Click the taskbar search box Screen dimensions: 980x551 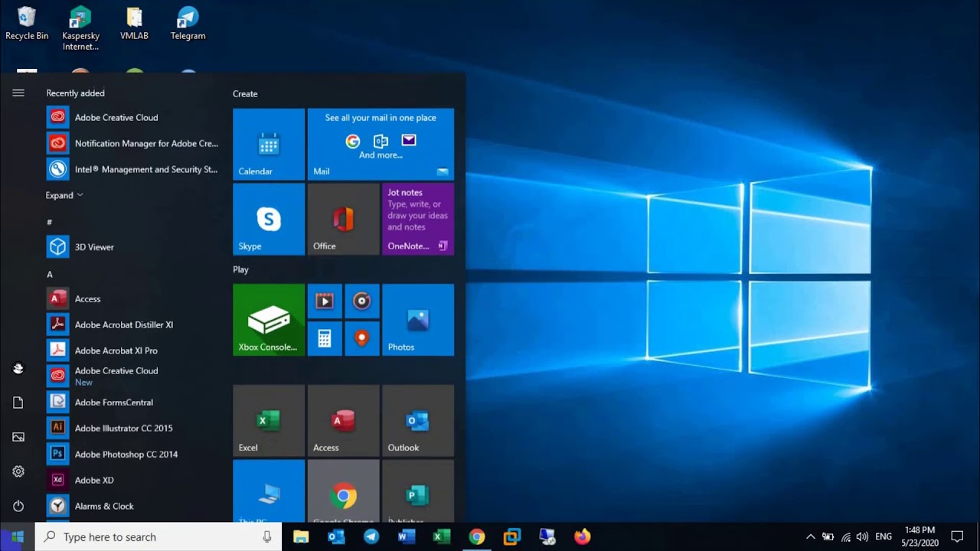coord(158,536)
